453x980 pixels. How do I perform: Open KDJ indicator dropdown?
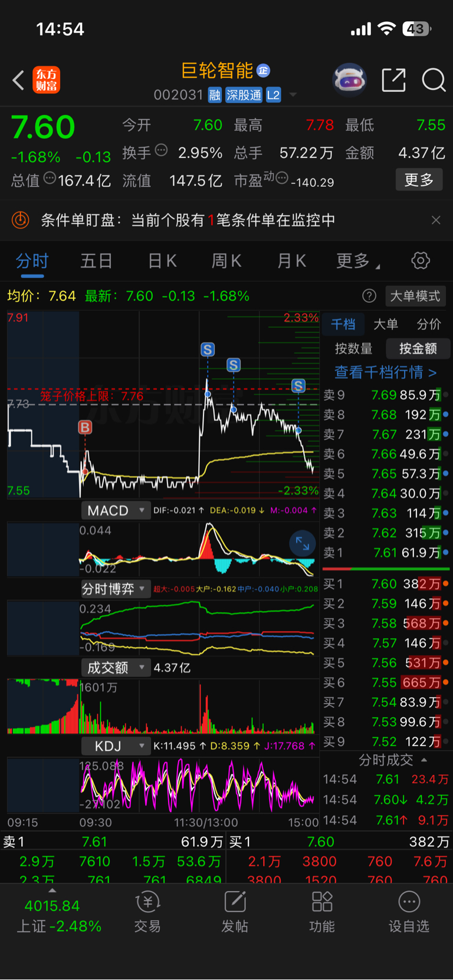pyautogui.click(x=115, y=746)
